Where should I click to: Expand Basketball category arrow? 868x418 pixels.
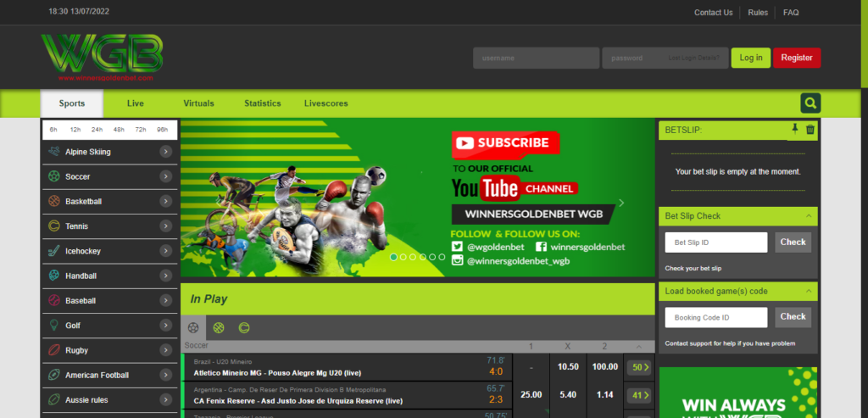[x=165, y=202]
